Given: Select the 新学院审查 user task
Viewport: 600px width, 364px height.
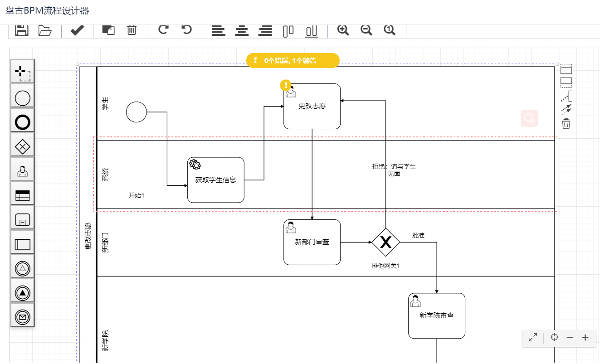Looking at the screenshot, I should tap(437, 316).
